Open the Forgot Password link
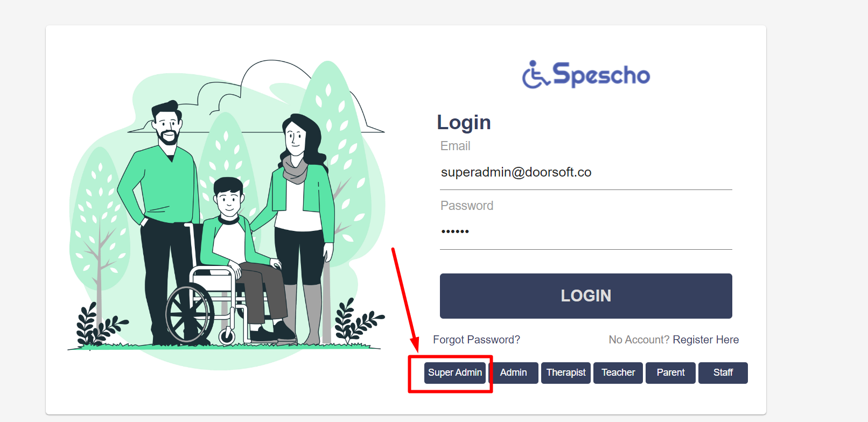This screenshot has width=868, height=422. (477, 340)
